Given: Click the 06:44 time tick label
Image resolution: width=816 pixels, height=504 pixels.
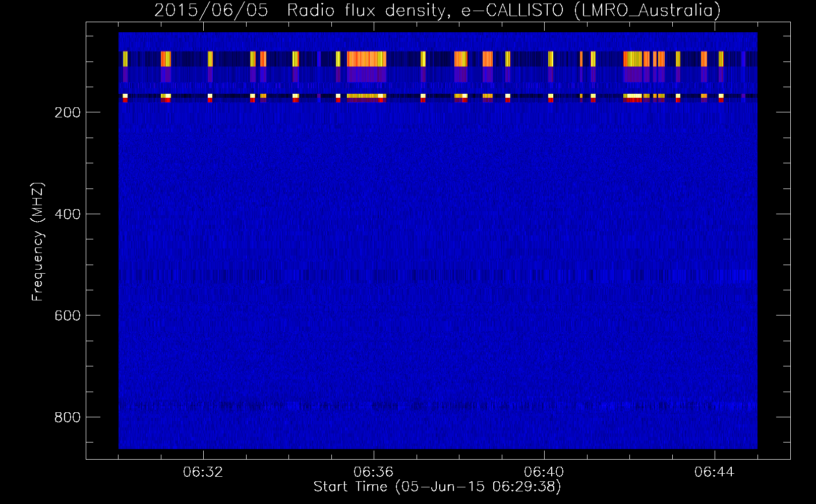Looking at the screenshot, I should tap(715, 472).
